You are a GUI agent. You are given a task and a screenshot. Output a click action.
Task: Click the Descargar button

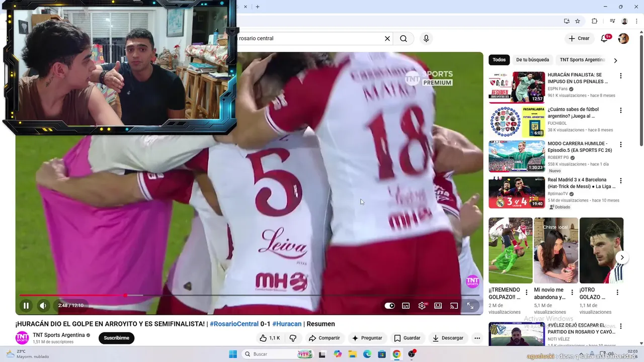click(448, 338)
